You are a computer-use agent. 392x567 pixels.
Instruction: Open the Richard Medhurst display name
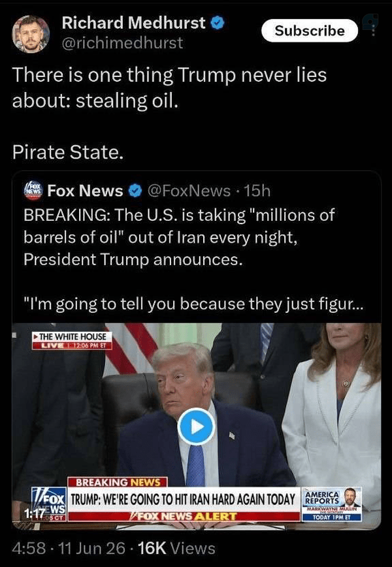tap(134, 23)
